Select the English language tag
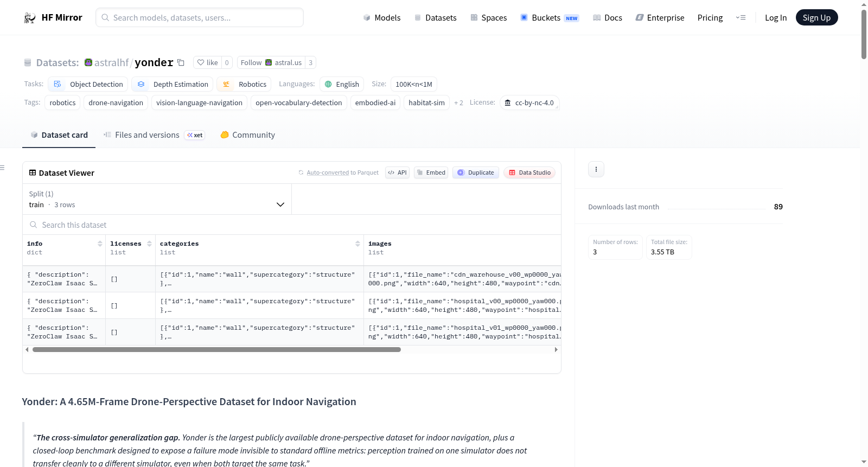 pos(342,84)
